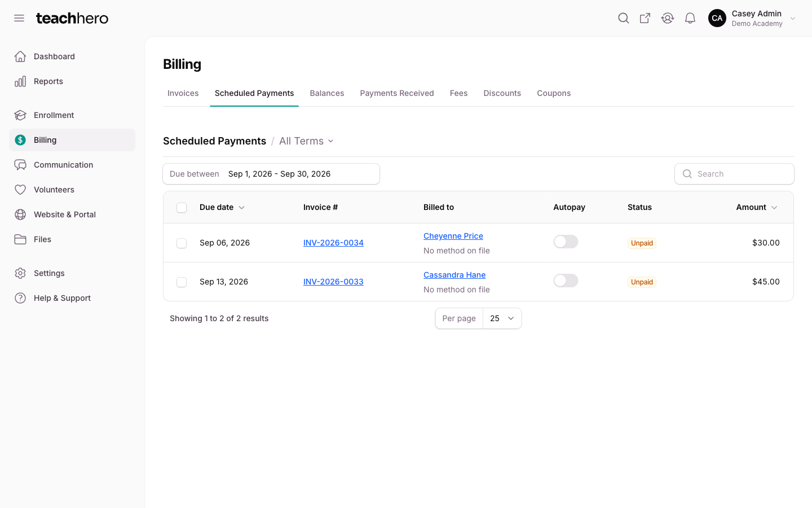812x508 pixels.
Task: Open invoice INV-2026-0034 link
Action: point(333,243)
